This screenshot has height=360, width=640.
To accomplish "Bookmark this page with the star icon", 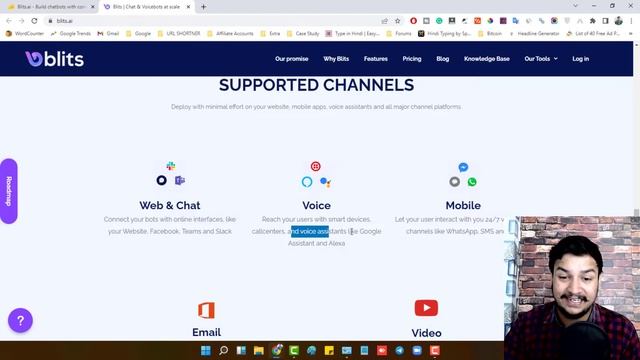I will coord(397,21).
